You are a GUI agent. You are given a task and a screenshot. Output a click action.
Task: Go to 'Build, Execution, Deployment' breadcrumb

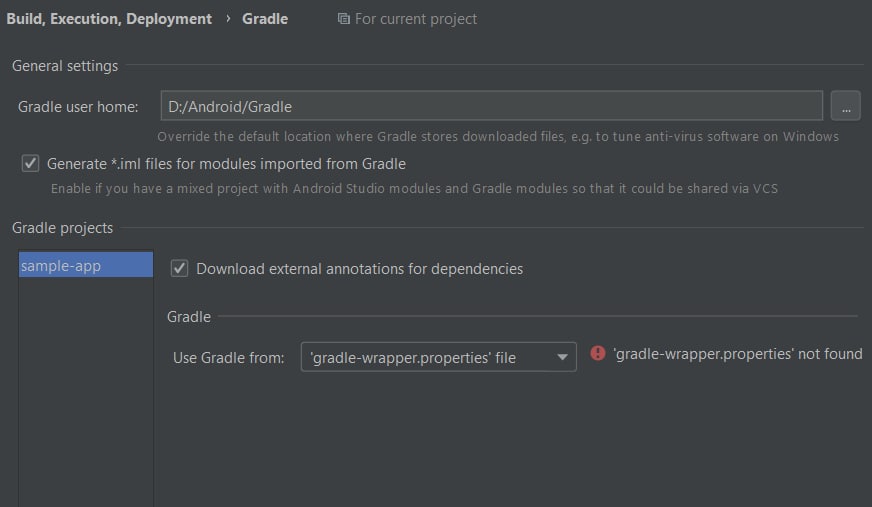point(109,19)
